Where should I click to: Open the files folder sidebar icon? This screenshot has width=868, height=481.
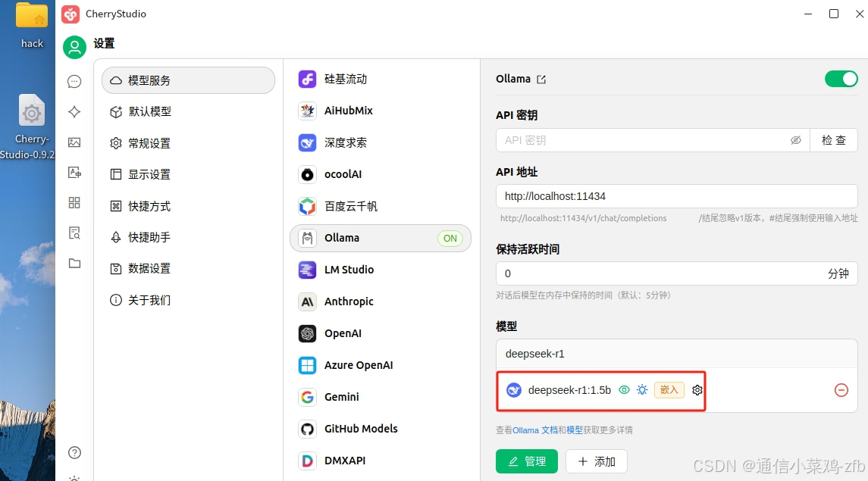pos(74,263)
